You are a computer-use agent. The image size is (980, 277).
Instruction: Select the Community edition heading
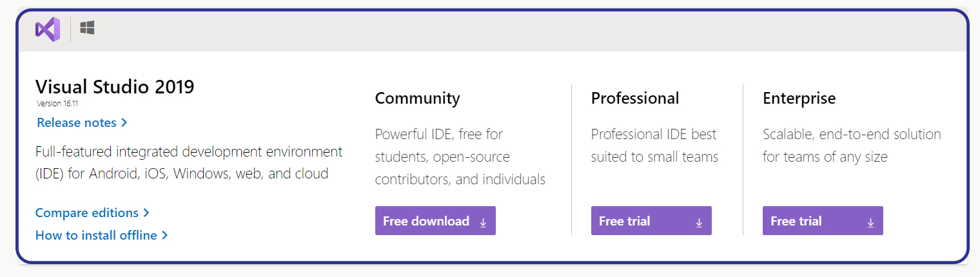point(418,99)
